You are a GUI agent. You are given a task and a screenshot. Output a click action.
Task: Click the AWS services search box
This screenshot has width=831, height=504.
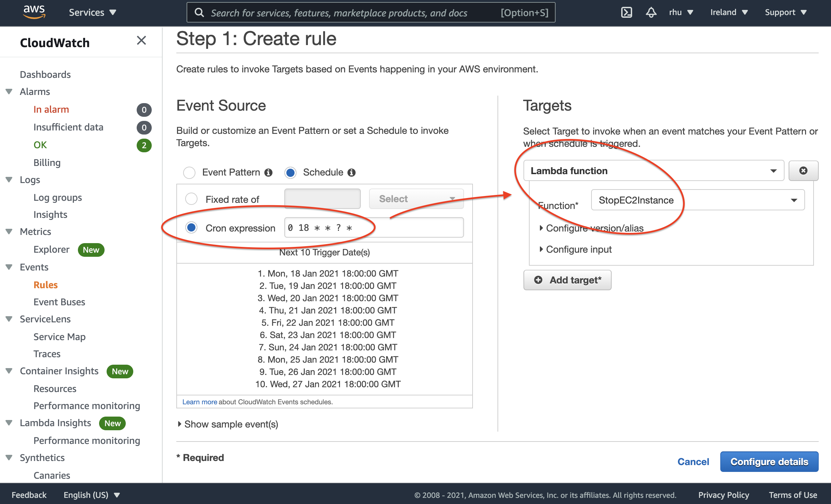(371, 13)
